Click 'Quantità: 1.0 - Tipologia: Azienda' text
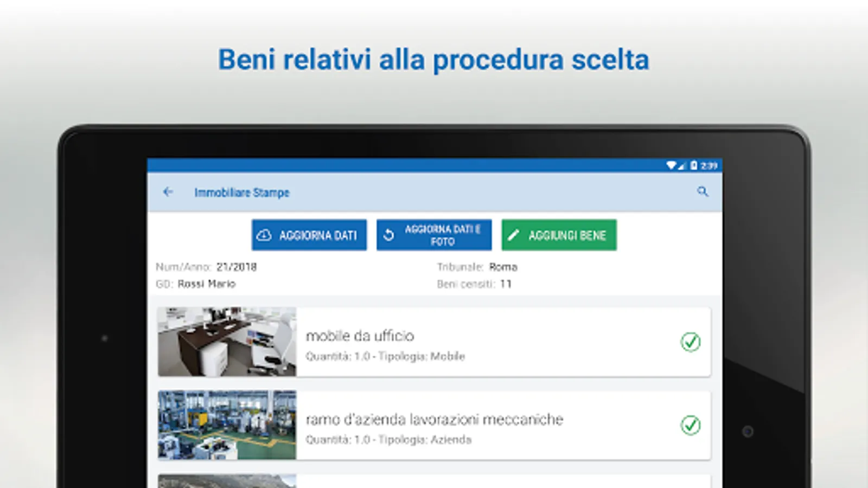Viewport: 868px width, 488px height. pos(388,439)
